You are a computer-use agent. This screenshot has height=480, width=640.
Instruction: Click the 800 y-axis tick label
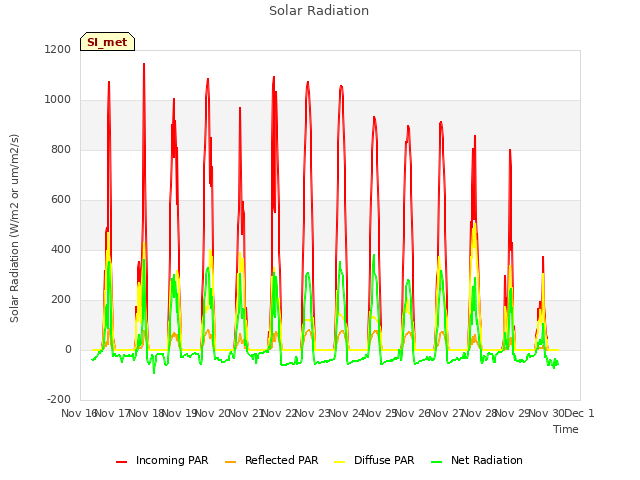(x=61, y=149)
